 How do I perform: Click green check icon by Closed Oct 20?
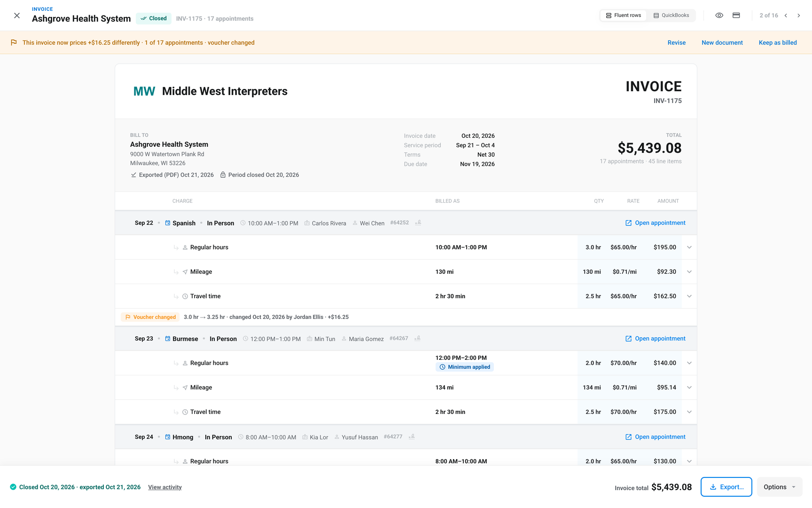(13, 487)
